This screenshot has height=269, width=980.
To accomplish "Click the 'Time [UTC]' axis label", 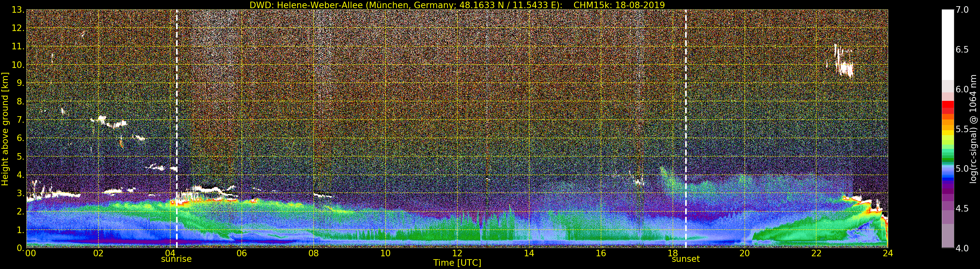I will (457, 263).
